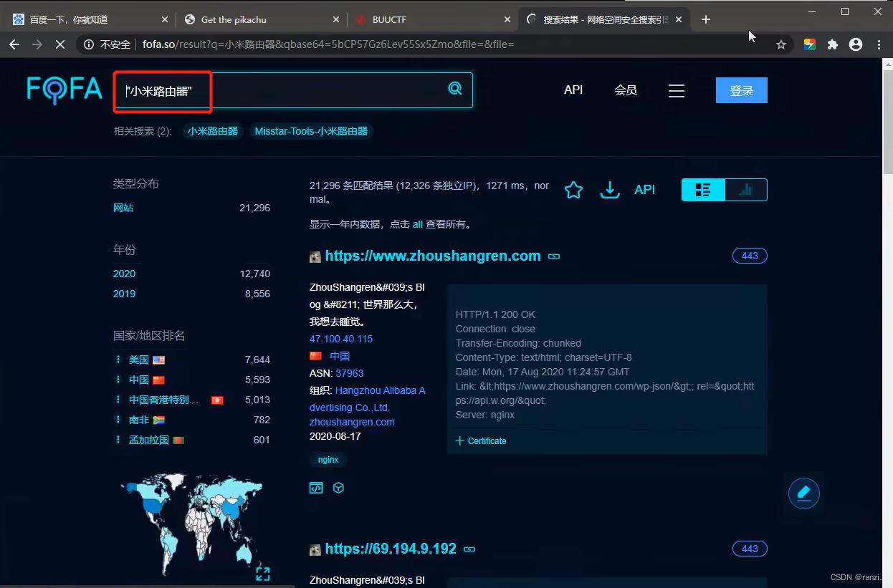Click browser back arrow
This screenshot has width=893, height=588.
click(14, 44)
